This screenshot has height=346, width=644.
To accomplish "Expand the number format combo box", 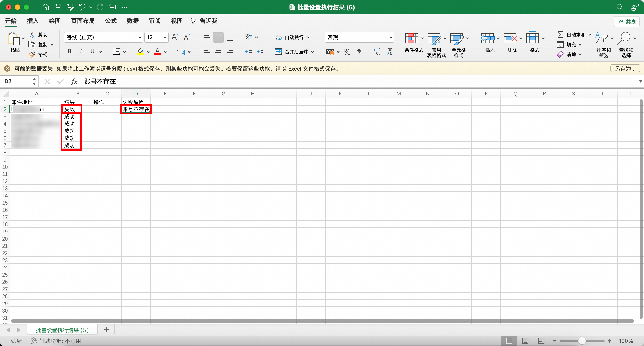I will (390, 37).
